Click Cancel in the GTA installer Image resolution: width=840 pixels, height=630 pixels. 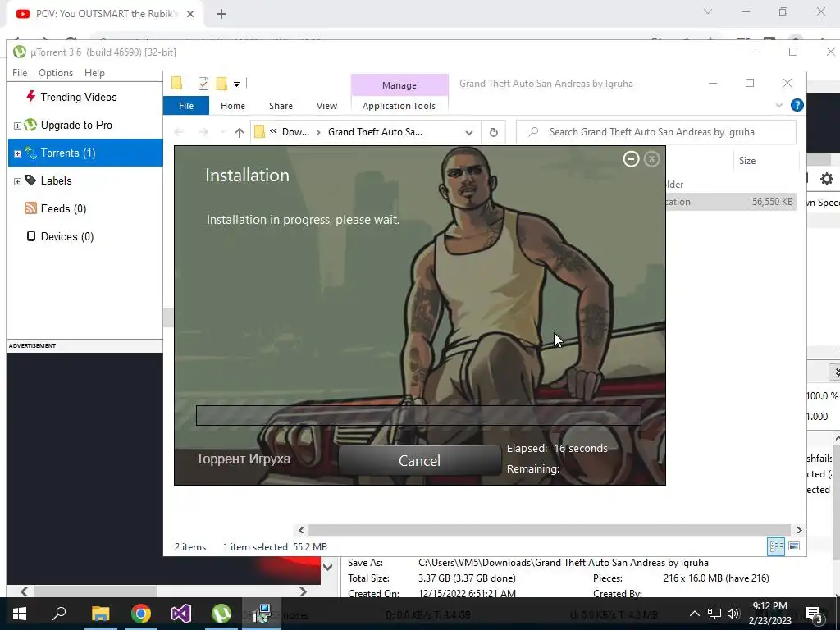(x=419, y=460)
